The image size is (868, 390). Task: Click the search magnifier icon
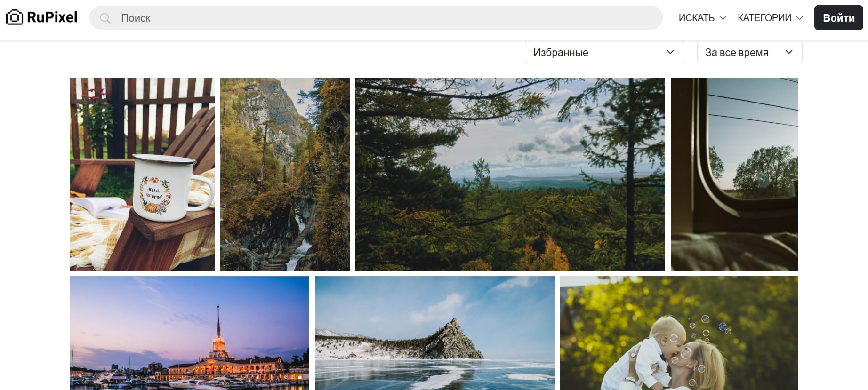point(105,18)
